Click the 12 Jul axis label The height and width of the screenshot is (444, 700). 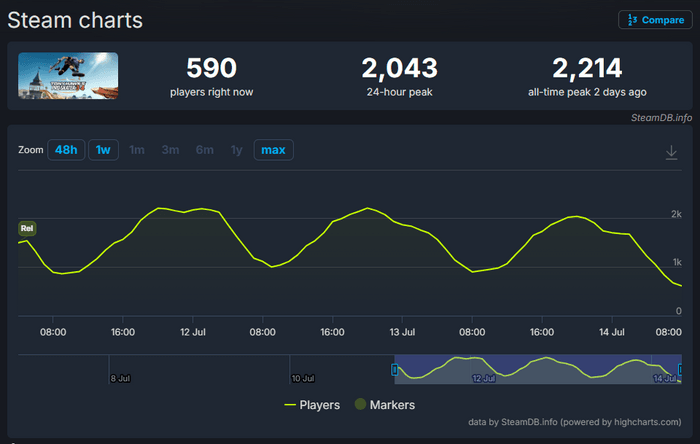(192, 332)
